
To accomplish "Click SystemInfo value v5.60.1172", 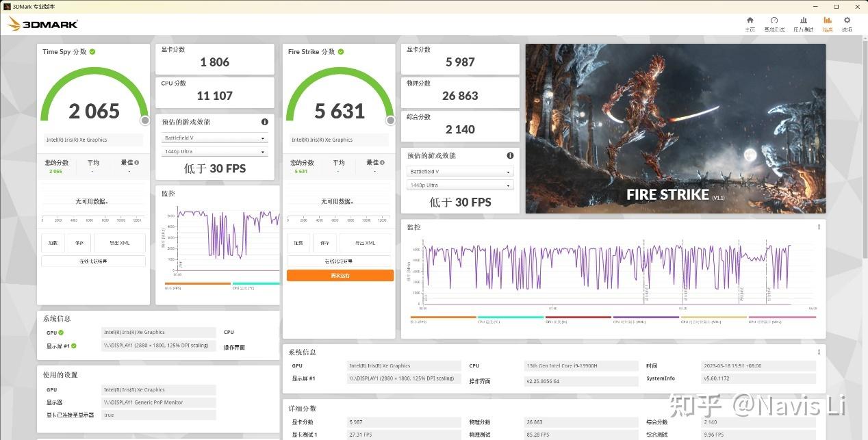I will (x=758, y=378).
